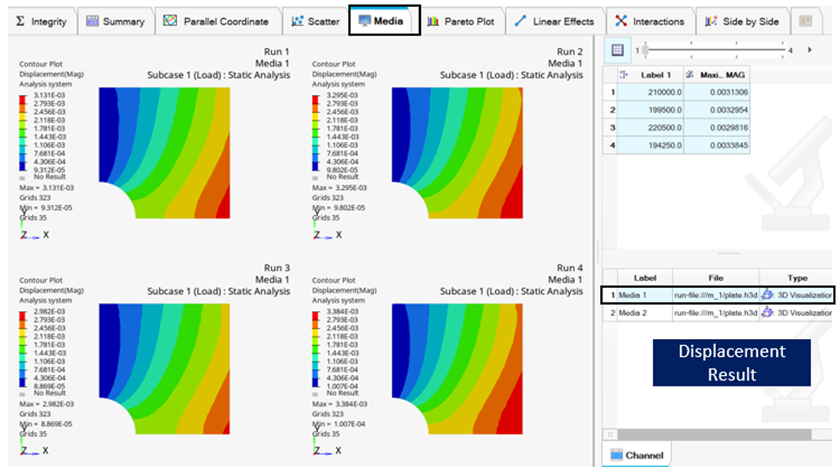This screenshot has width=840, height=468.
Task: Switch to the Interactions tab
Action: click(650, 21)
